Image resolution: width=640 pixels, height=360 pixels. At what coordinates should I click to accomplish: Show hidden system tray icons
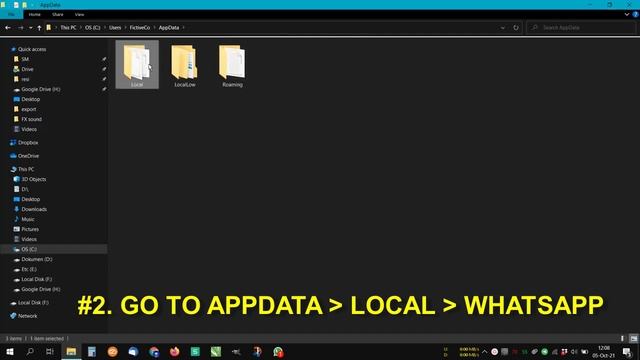point(484,351)
